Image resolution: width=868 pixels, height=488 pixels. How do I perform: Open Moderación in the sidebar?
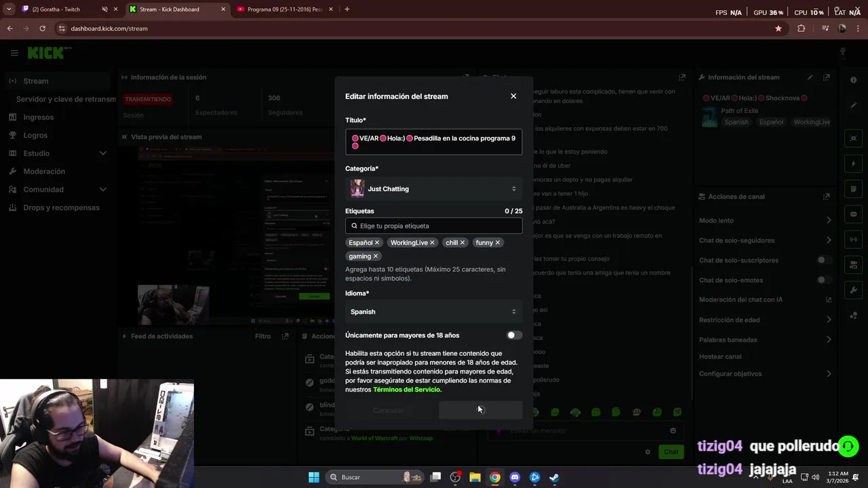44,171
